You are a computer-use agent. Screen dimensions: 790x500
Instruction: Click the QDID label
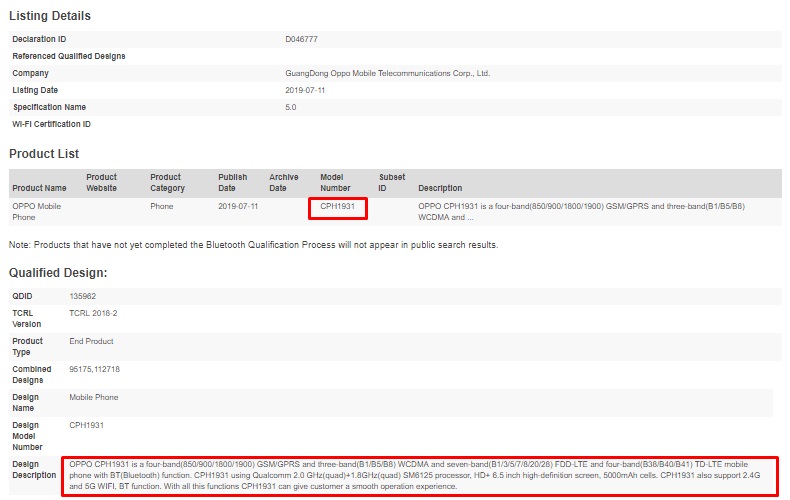point(22,296)
